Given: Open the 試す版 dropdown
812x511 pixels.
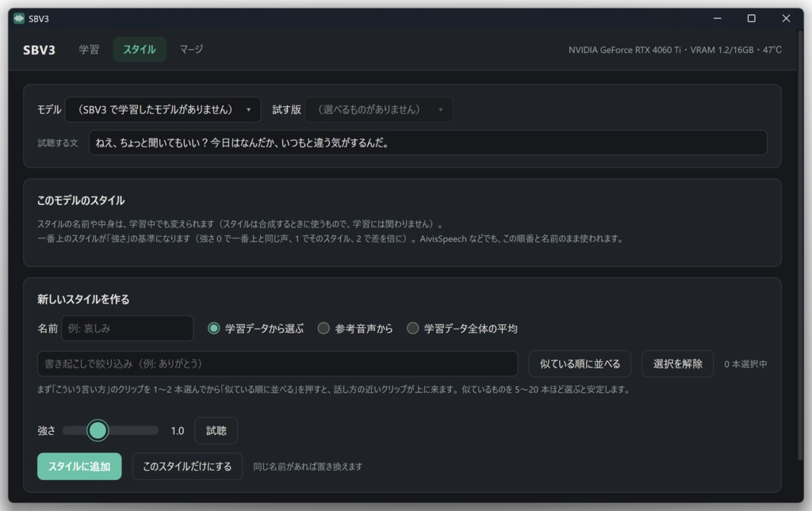Looking at the screenshot, I should click(x=378, y=109).
